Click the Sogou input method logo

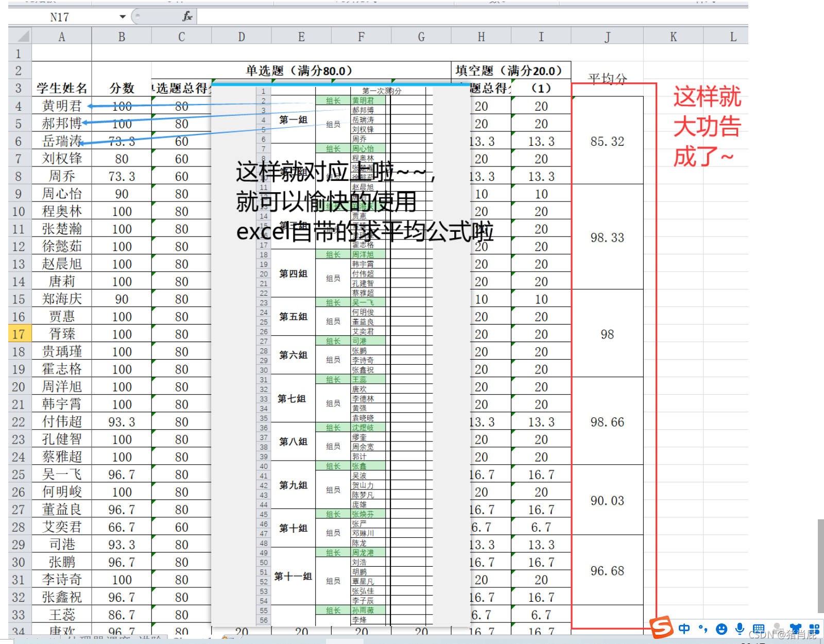[x=661, y=627]
